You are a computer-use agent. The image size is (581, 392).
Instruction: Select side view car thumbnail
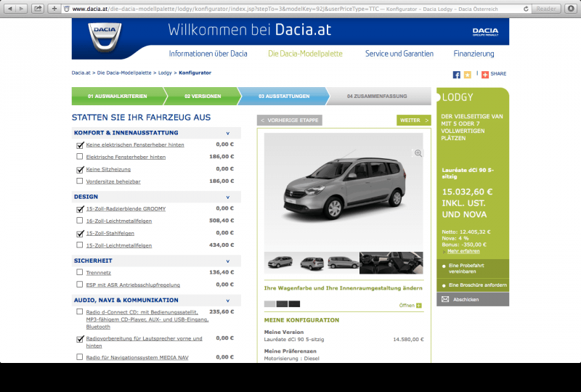click(x=343, y=263)
